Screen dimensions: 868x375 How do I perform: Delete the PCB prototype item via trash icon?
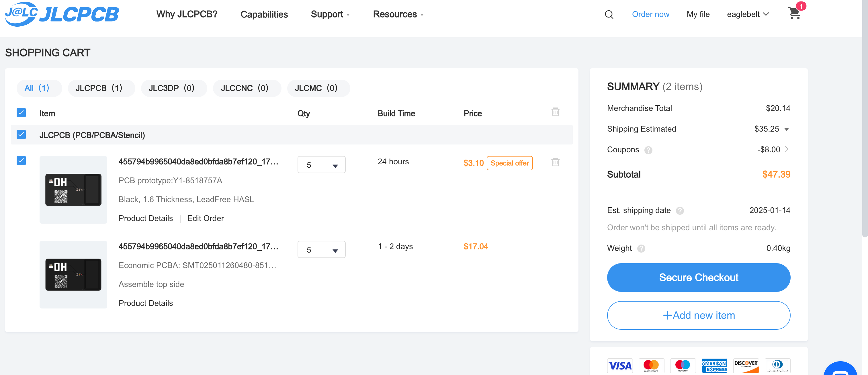point(555,162)
